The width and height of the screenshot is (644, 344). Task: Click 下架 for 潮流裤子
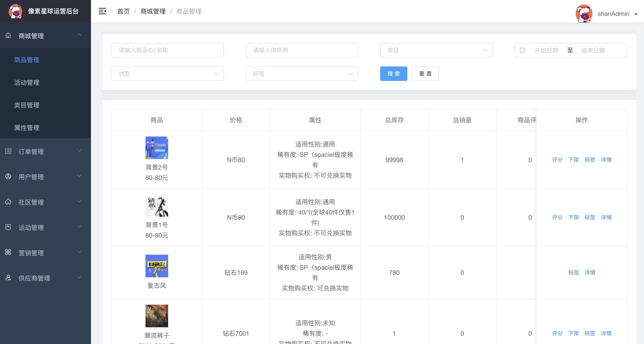pyautogui.click(x=573, y=333)
